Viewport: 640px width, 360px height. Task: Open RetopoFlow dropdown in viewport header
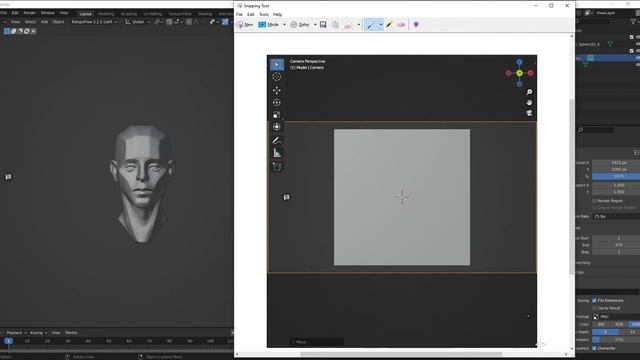coord(94,22)
